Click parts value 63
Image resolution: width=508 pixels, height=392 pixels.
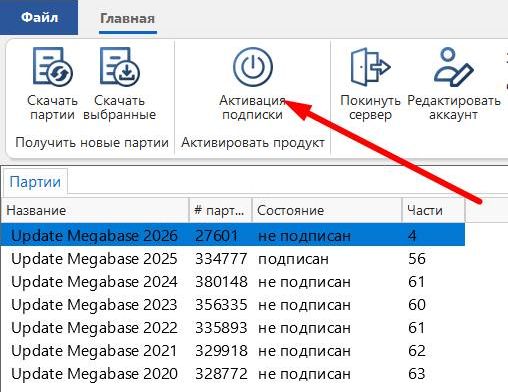pyautogui.click(x=417, y=374)
